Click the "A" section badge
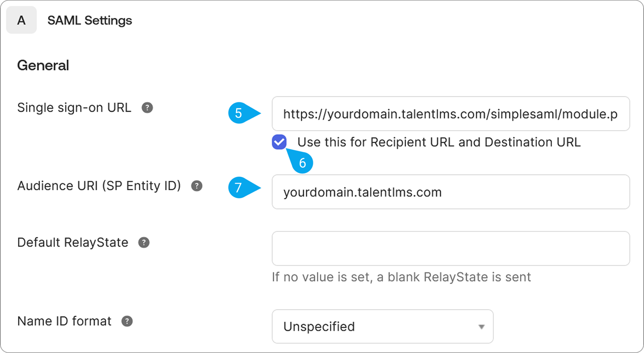644x353 pixels. [21, 20]
